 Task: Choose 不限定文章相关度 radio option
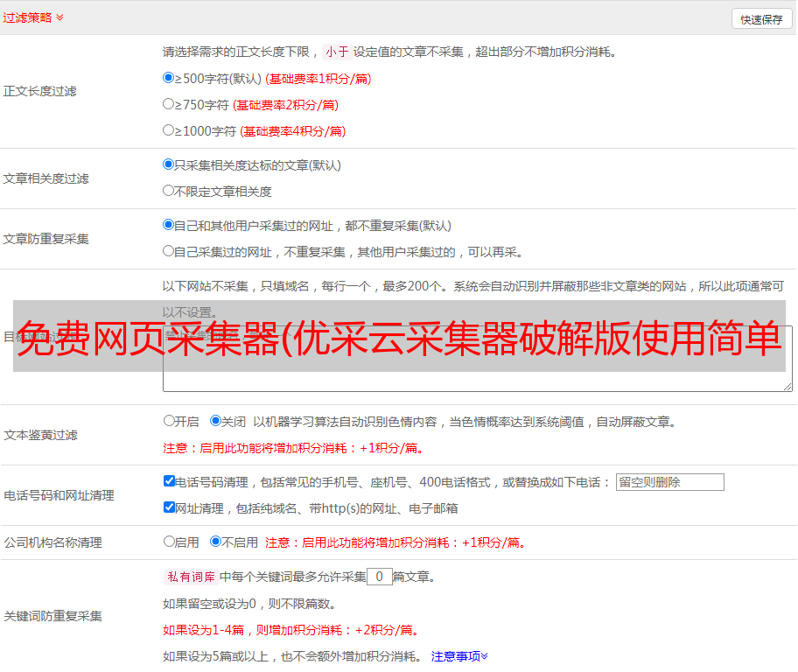(169, 191)
